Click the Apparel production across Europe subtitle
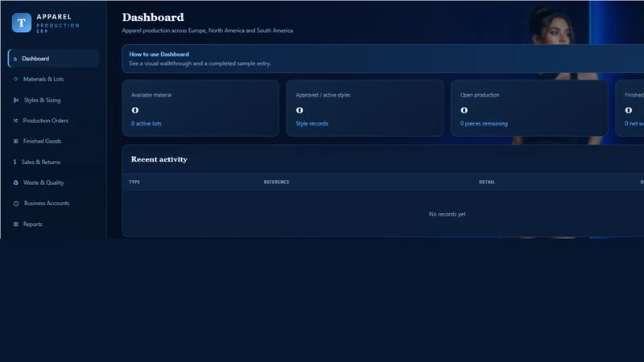This screenshot has width=644, height=362. point(208,31)
